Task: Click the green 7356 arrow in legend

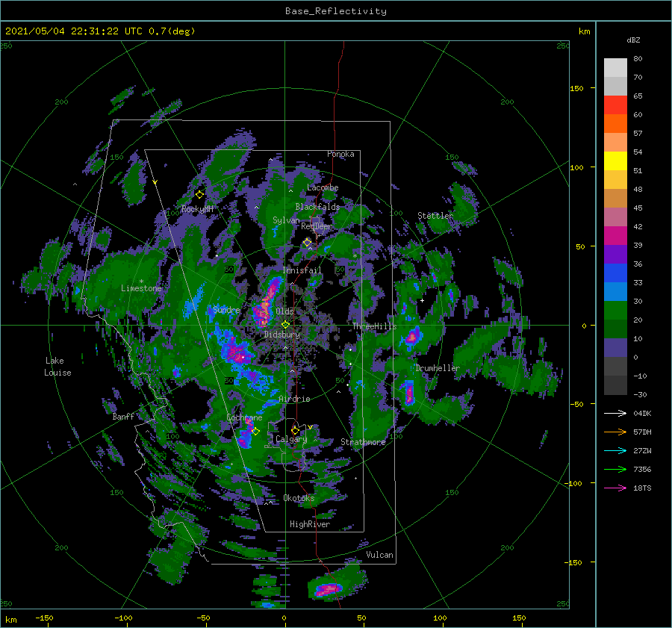Action: [615, 470]
